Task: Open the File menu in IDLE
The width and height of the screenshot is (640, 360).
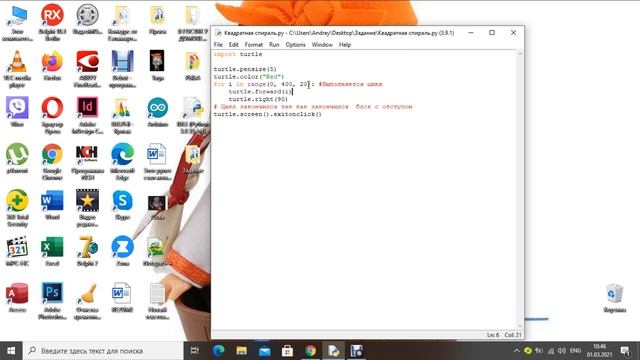Action: point(218,44)
